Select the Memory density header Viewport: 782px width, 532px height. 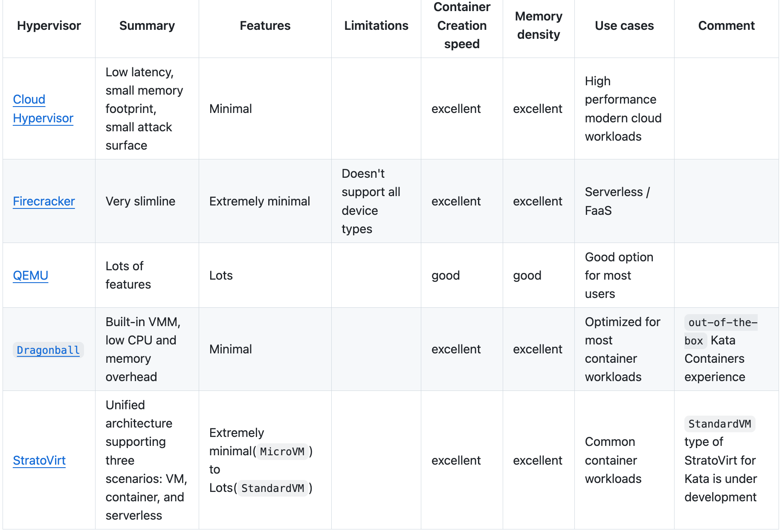coord(539,26)
